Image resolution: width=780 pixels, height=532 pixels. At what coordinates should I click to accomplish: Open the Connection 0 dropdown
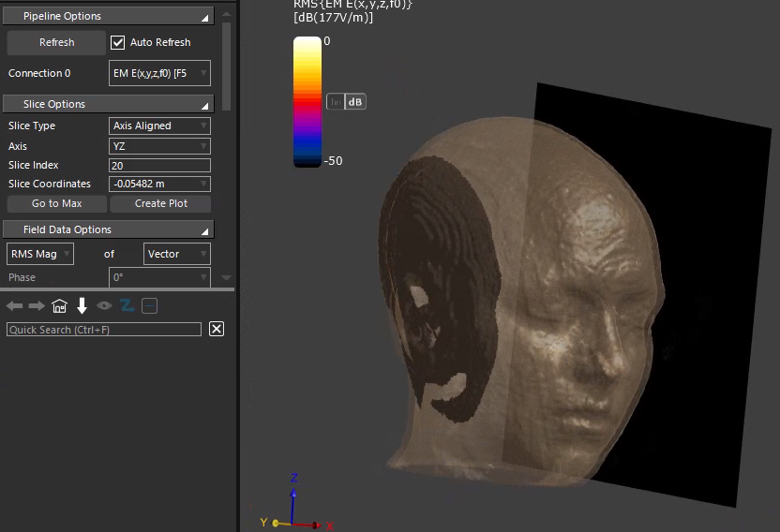159,73
